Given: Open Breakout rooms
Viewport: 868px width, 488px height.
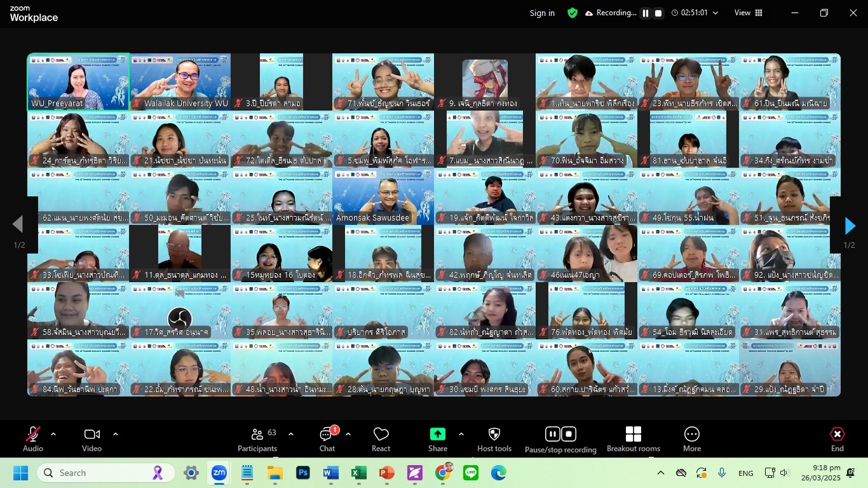Looking at the screenshot, I should tap(633, 439).
